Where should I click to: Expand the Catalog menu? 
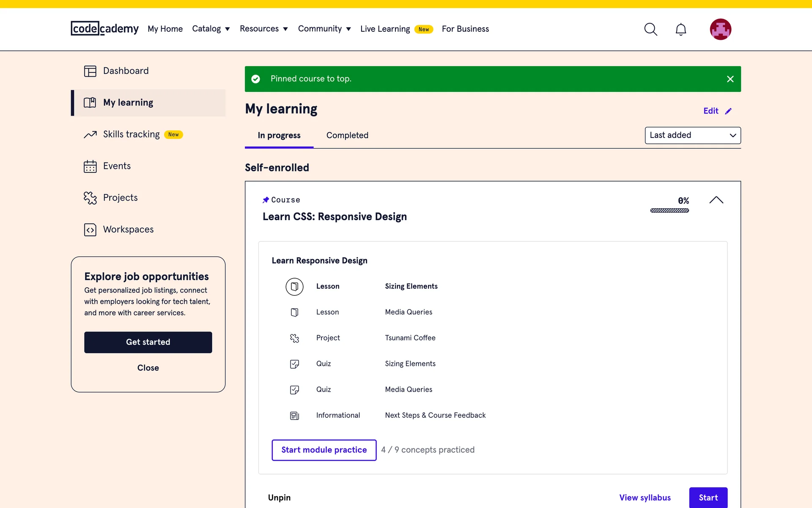(211, 29)
